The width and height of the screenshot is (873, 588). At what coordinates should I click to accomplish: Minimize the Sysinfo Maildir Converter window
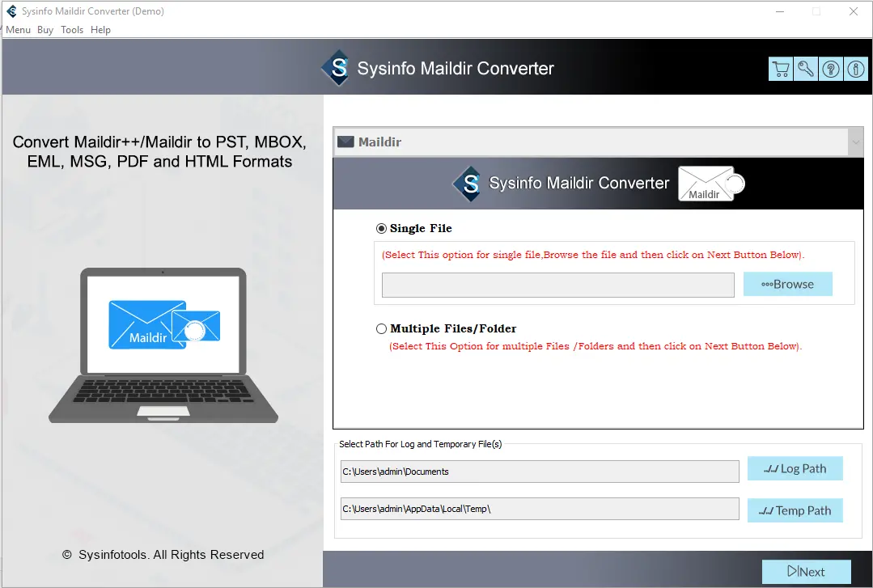(x=780, y=11)
